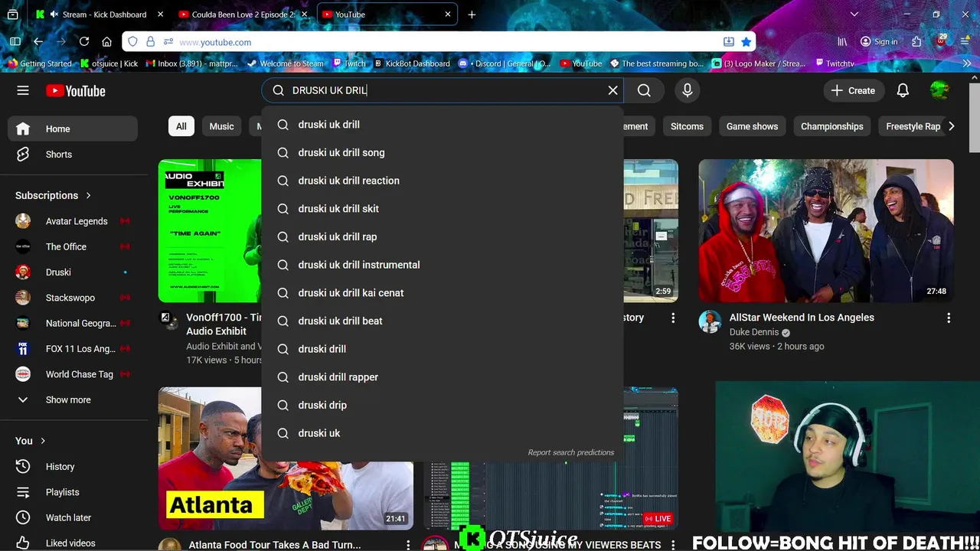Open Watch later in the sidebar
The height and width of the screenshot is (551, 980).
pyautogui.click(x=73, y=518)
